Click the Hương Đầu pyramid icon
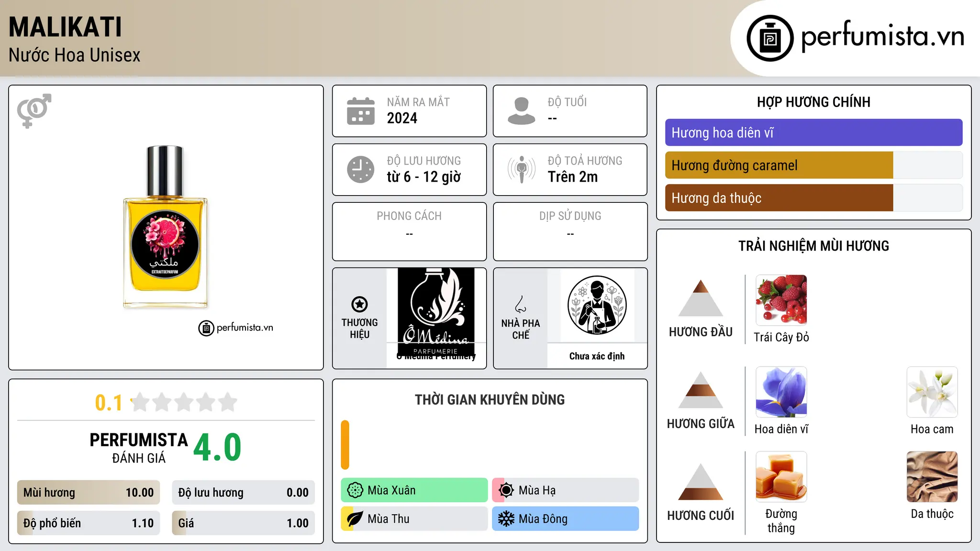Image resolution: width=980 pixels, height=551 pixels. [701, 298]
